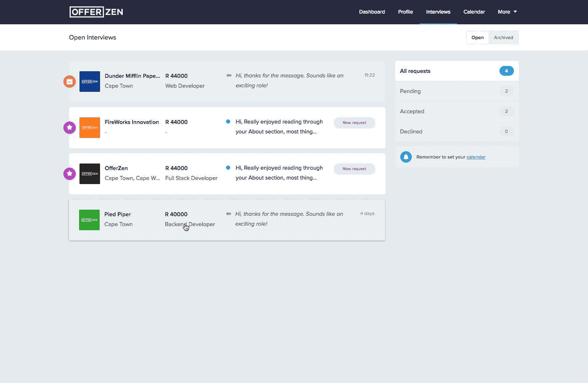The width and height of the screenshot is (588, 383).
Task: Click New request badge on FireWorks Innovation
Action: [x=354, y=123]
